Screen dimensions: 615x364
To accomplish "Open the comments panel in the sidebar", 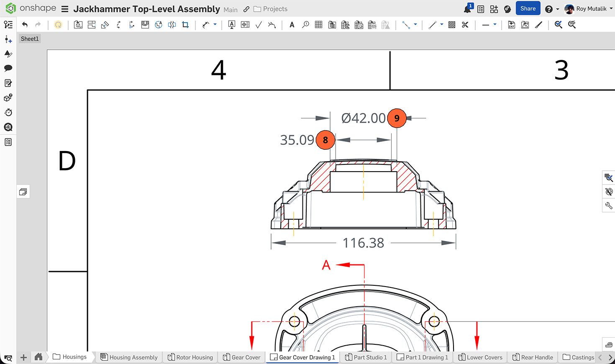I will 8,68.
